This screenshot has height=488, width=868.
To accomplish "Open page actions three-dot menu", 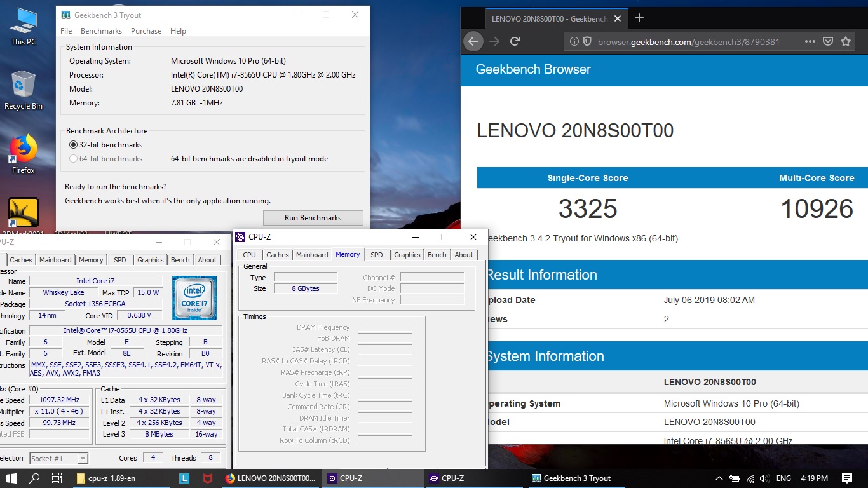I will click(x=810, y=41).
